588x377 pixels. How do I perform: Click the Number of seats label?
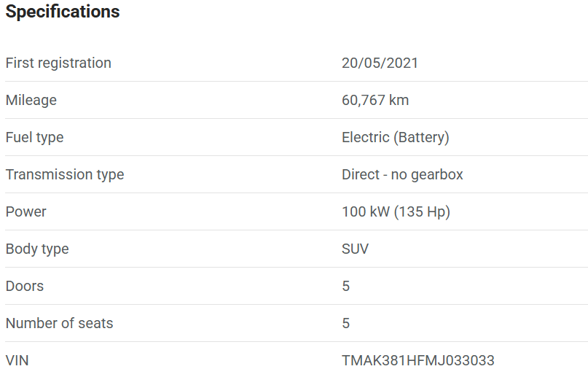click(60, 323)
